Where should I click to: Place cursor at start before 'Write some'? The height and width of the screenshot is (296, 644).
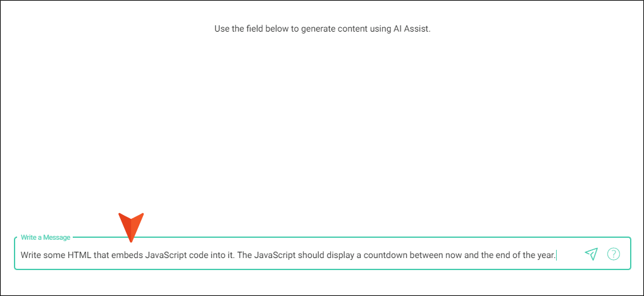coord(21,255)
